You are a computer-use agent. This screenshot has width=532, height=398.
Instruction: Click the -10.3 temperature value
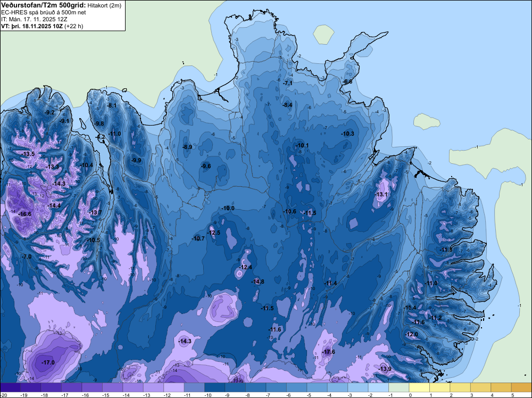click(x=348, y=134)
